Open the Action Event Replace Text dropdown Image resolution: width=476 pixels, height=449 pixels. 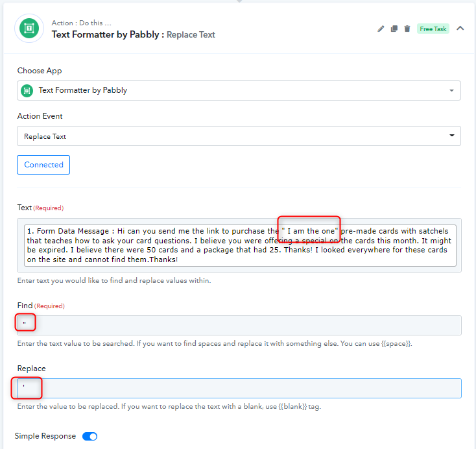coord(239,136)
